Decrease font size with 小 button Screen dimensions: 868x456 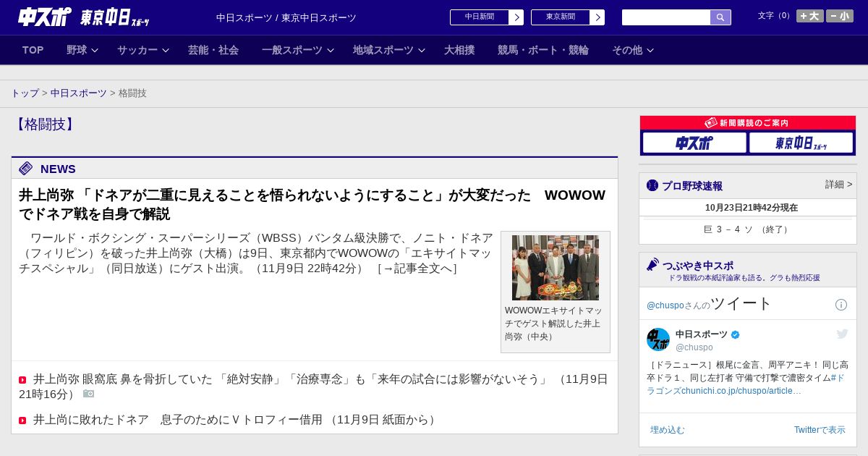click(840, 16)
